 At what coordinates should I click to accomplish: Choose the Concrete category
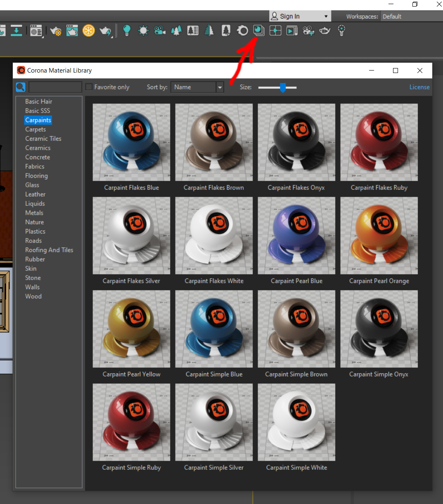click(x=38, y=157)
